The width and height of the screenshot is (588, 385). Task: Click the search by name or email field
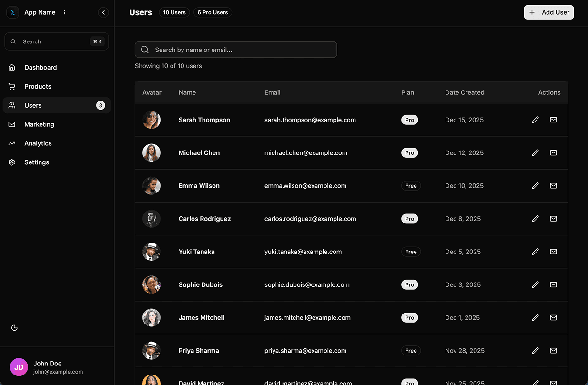point(236,49)
